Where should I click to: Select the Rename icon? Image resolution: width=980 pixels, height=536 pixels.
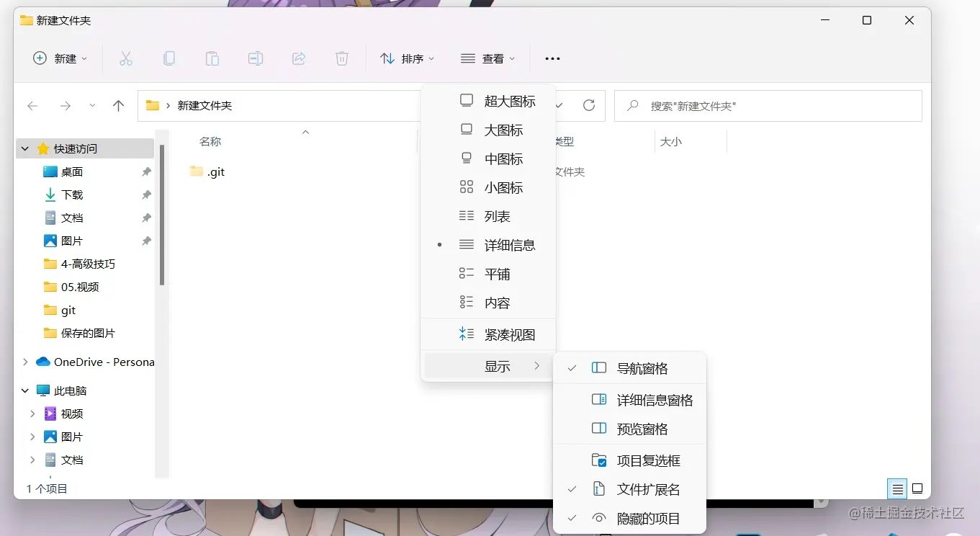click(256, 58)
